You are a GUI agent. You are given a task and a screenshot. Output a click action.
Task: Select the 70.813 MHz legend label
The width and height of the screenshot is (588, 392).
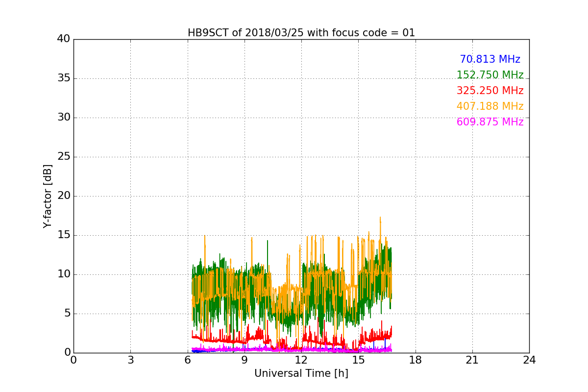[x=490, y=59]
